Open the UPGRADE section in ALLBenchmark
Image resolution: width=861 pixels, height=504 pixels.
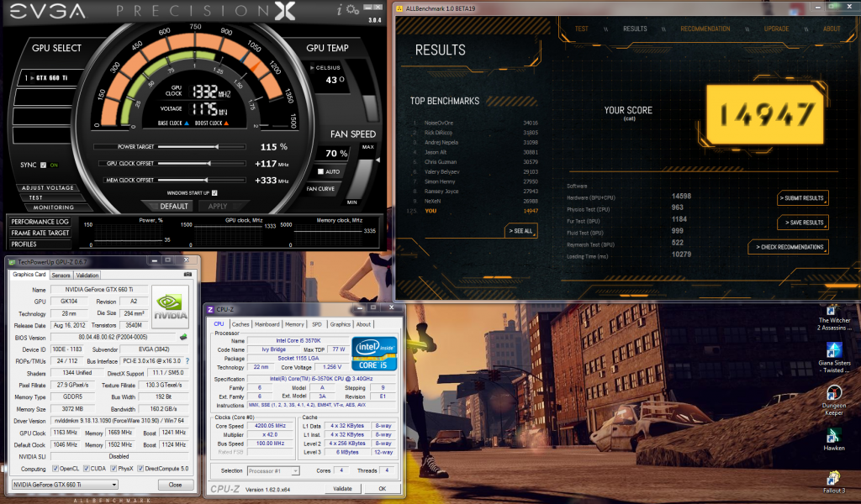pos(776,29)
